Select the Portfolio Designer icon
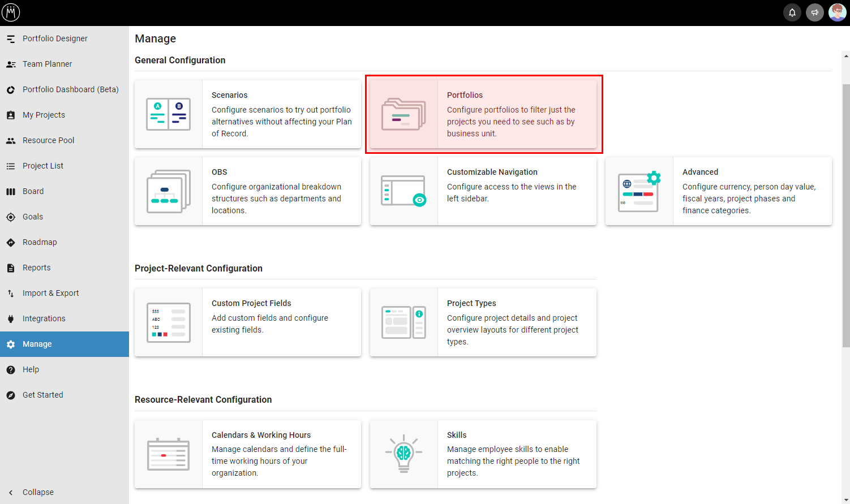This screenshot has width=850, height=504. [x=11, y=38]
